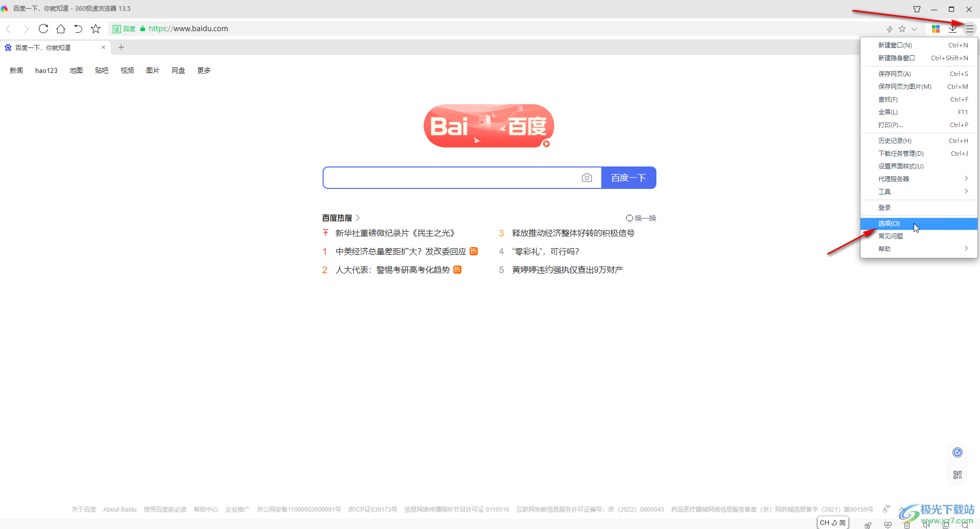Expand the address bar dropdown chevron

pyautogui.click(x=914, y=29)
